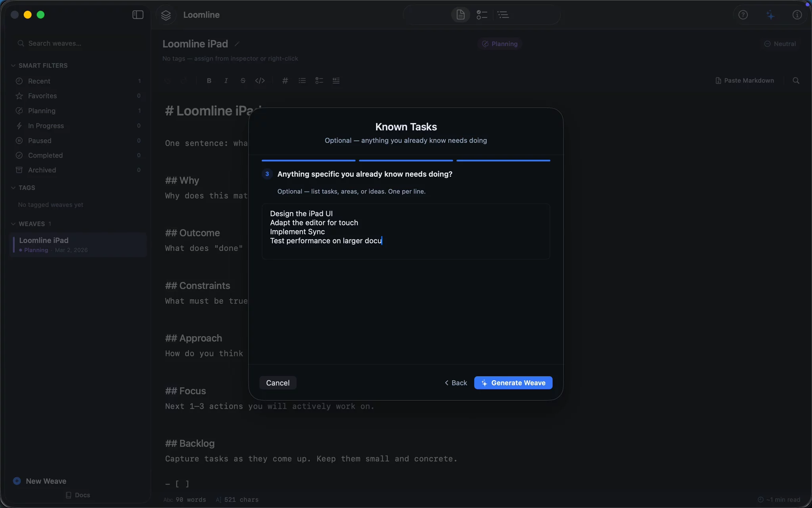
Task: Apply strikethrough formatting
Action: pyautogui.click(x=243, y=81)
